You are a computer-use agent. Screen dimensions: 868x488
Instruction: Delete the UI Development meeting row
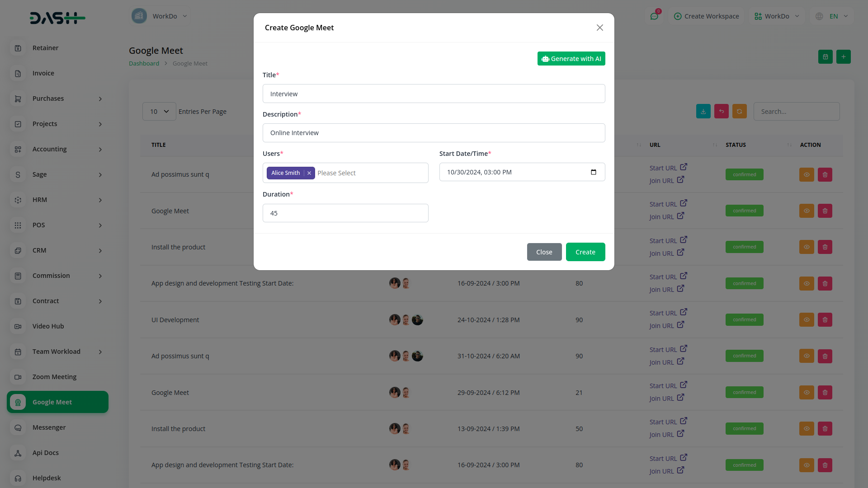(x=825, y=320)
